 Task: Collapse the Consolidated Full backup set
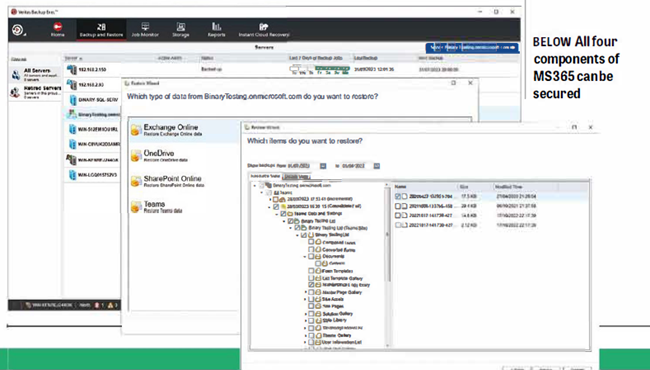click(270, 206)
